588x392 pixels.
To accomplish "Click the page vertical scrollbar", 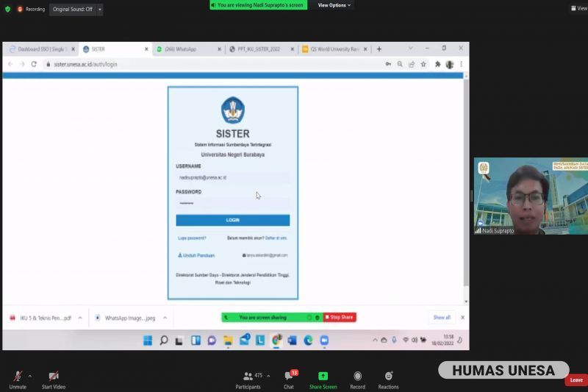I will pyautogui.click(x=466, y=182).
